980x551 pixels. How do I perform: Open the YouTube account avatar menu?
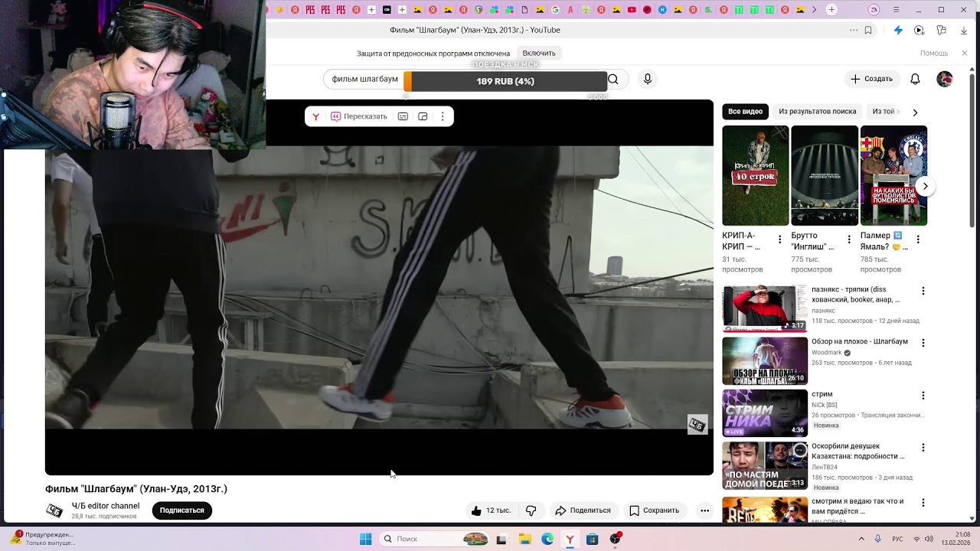click(945, 79)
